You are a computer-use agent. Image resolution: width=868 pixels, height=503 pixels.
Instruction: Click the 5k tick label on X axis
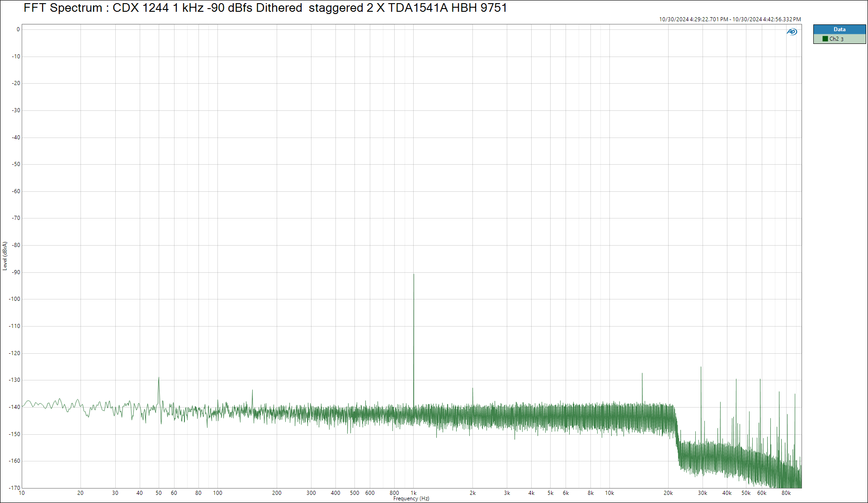tap(550, 493)
